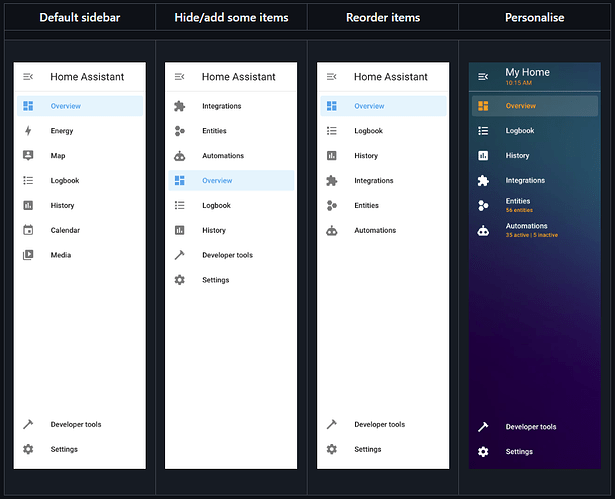Click the Map icon in the Default sidebar
This screenshot has width=615, height=499.
28,155
